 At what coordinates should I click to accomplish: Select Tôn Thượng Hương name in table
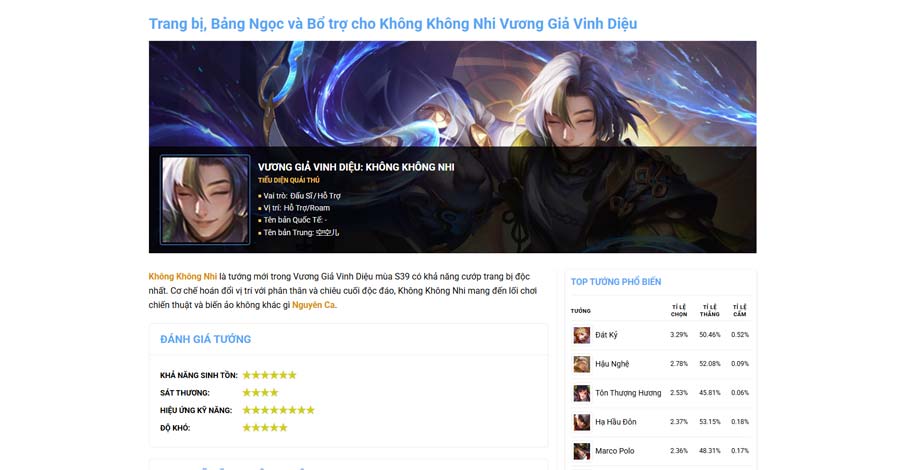[628, 393]
